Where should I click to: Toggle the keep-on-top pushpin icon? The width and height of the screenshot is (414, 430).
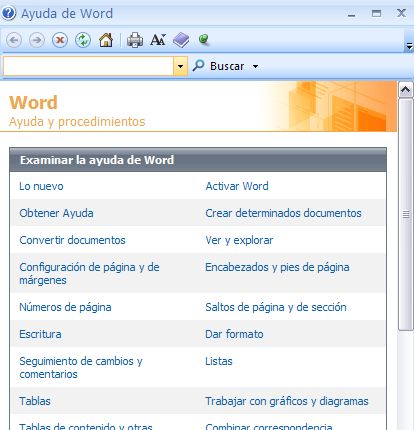(x=204, y=39)
